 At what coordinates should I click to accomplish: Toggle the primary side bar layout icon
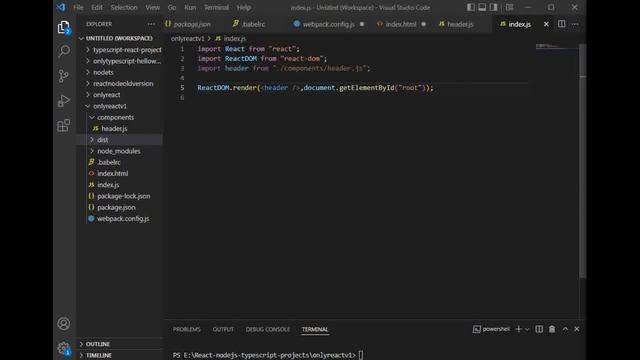pos(471,7)
